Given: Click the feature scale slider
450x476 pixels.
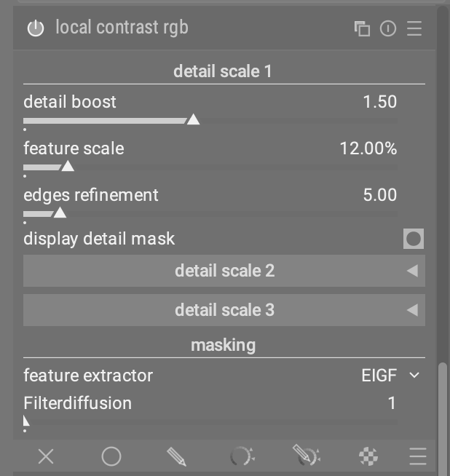Looking at the screenshot, I should 210,167.
